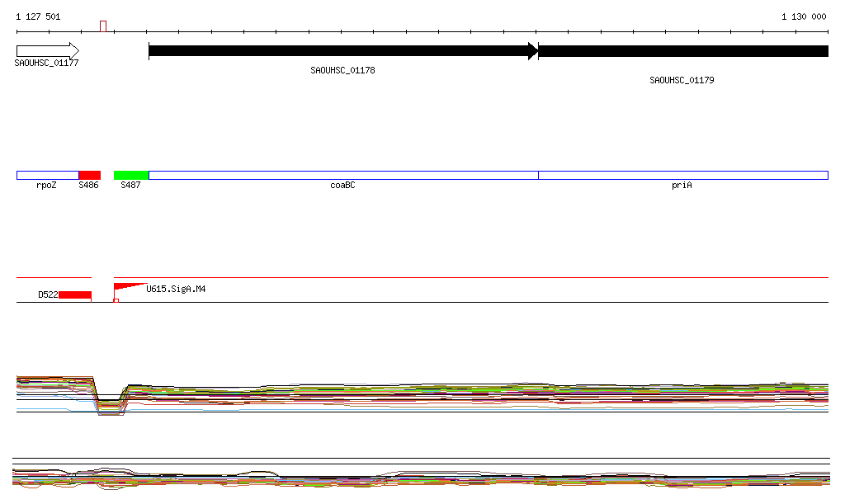This screenshot has width=845, height=504.
Task: Click the SAOUHSC_01177 gene label
Action: pos(47,63)
